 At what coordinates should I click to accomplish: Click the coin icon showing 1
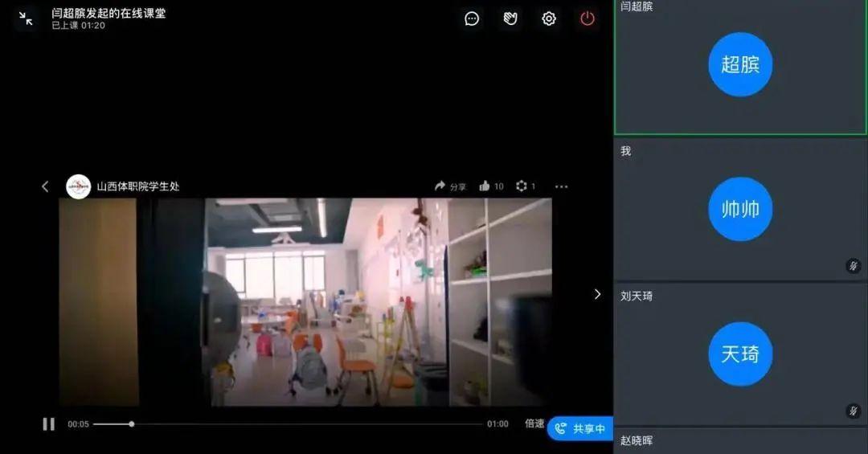click(526, 186)
